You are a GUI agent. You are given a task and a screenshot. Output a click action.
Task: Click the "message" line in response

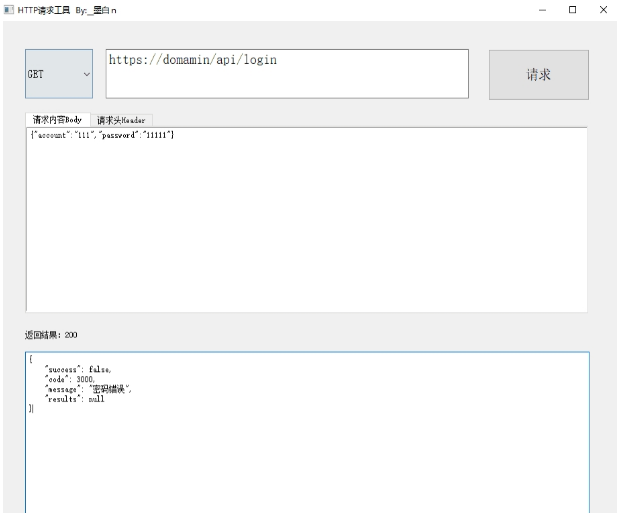(x=88, y=389)
